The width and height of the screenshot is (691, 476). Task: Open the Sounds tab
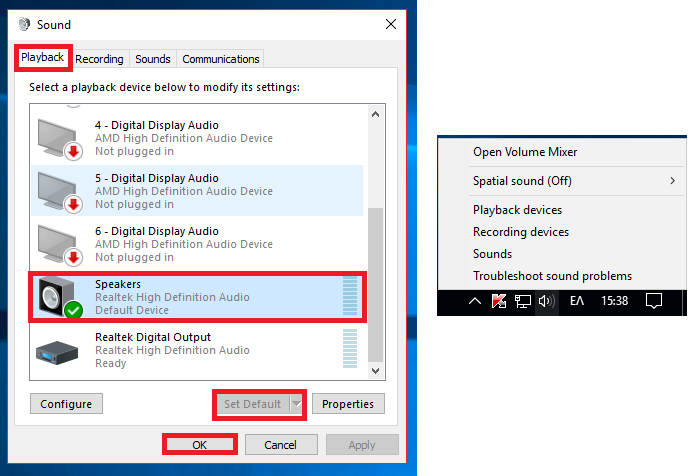click(x=153, y=59)
